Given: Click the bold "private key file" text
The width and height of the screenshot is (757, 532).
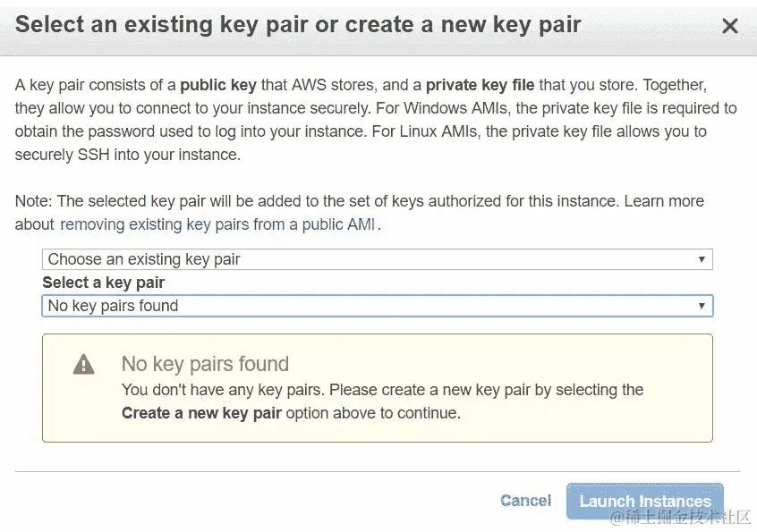Looking at the screenshot, I should click(480, 86).
